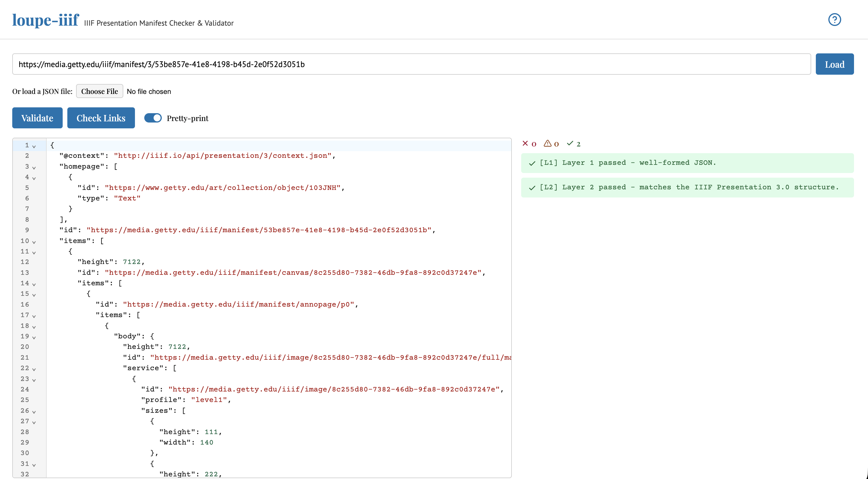Click the "profile": "level1" line

(x=186, y=400)
